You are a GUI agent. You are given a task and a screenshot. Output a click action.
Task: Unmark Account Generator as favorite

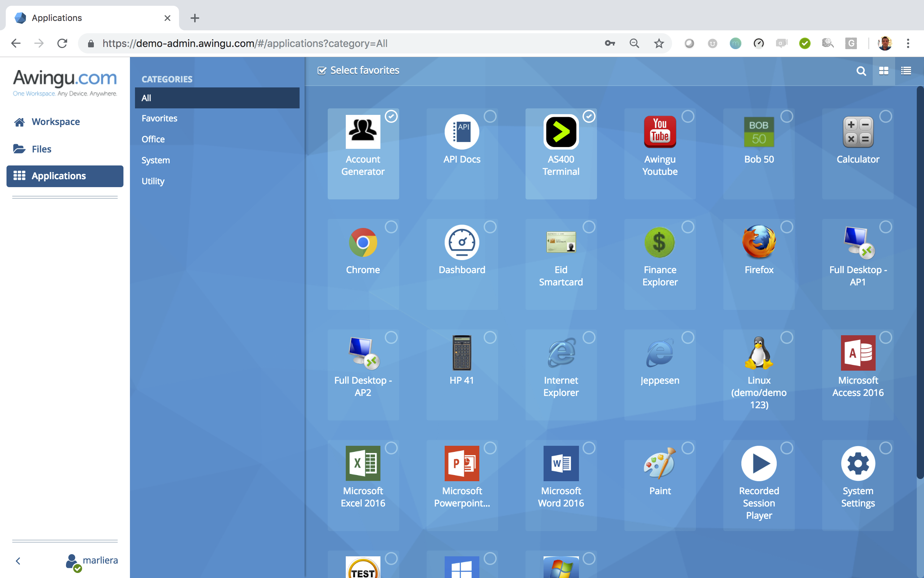tap(391, 116)
